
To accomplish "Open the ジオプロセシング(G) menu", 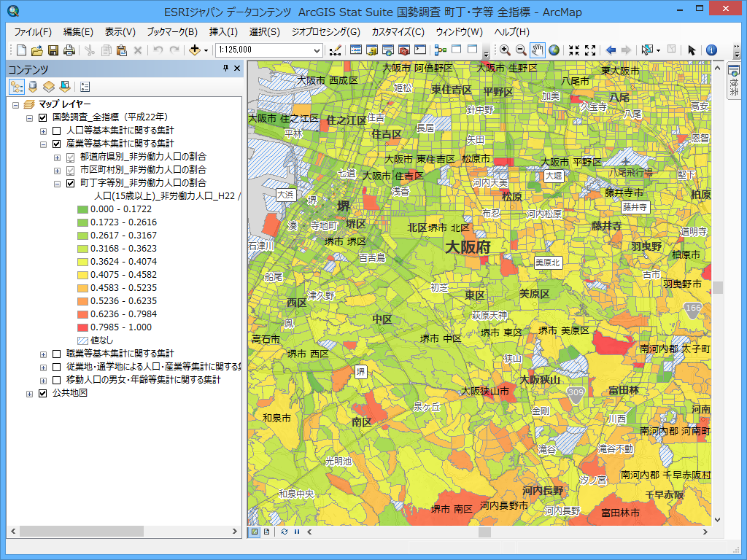I will (x=325, y=32).
